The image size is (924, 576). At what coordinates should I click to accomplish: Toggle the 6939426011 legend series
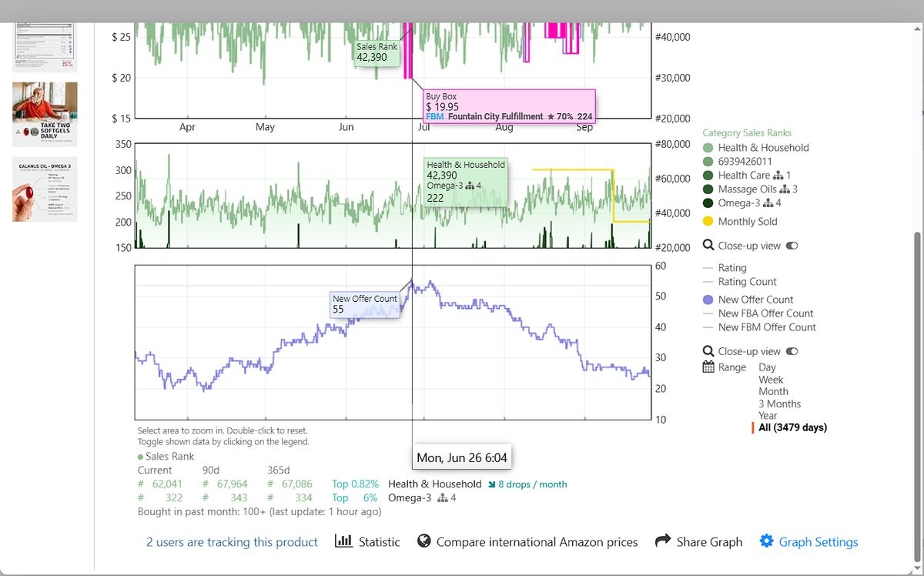pyautogui.click(x=745, y=162)
